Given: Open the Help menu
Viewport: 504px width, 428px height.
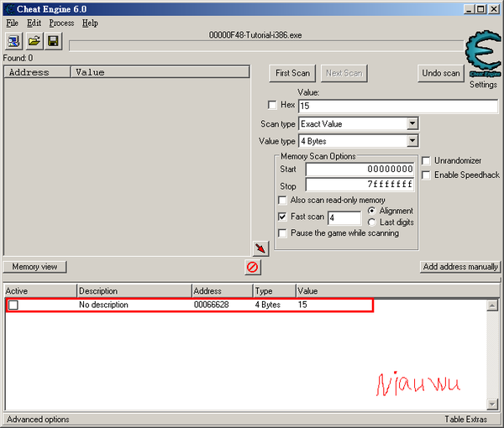Looking at the screenshot, I should (90, 23).
